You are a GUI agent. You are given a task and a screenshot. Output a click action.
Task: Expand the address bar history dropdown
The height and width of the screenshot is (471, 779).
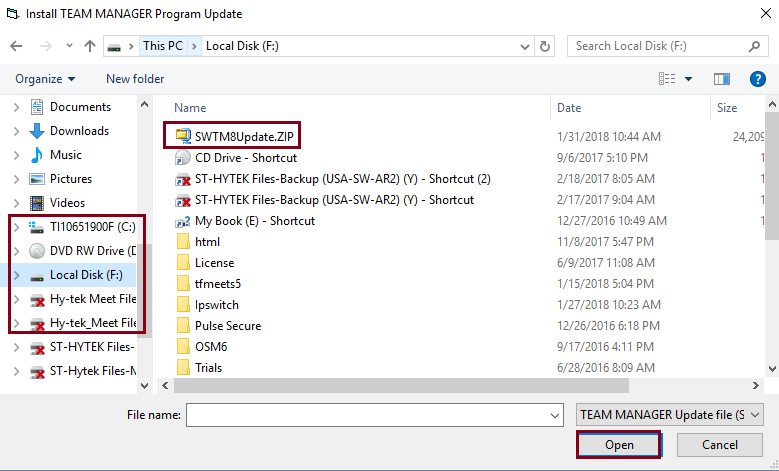525,47
